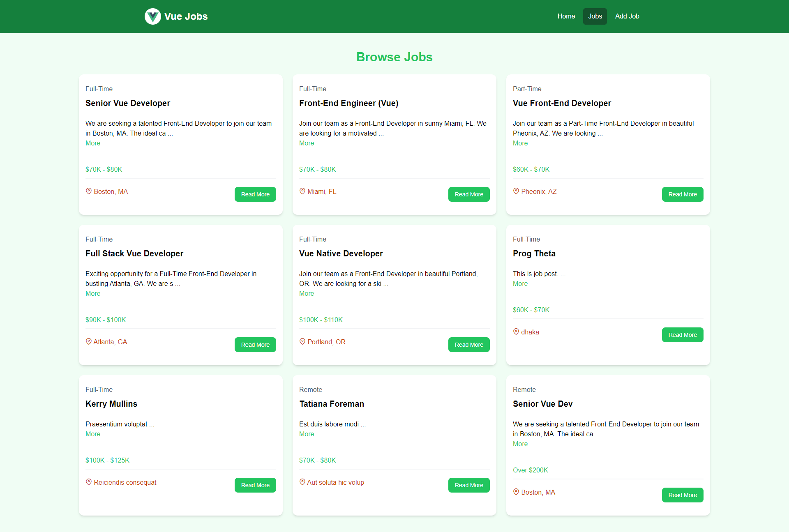Image resolution: width=789 pixels, height=532 pixels.
Task: Read More on Front-End Engineer (Vue) card
Action: 468,194
